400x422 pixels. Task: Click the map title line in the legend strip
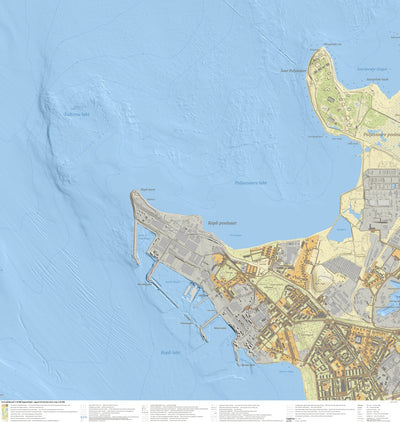click(33, 403)
